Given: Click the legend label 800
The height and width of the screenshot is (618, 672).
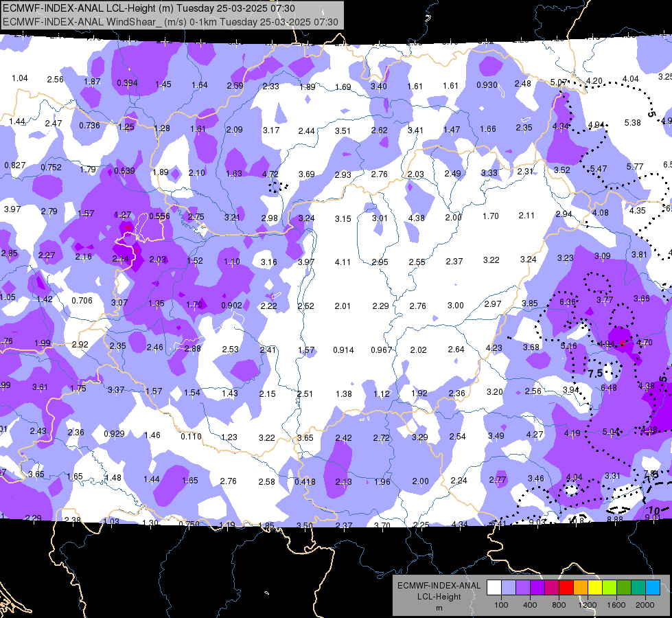Looking at the screenshot, I should tap(559, 605).
